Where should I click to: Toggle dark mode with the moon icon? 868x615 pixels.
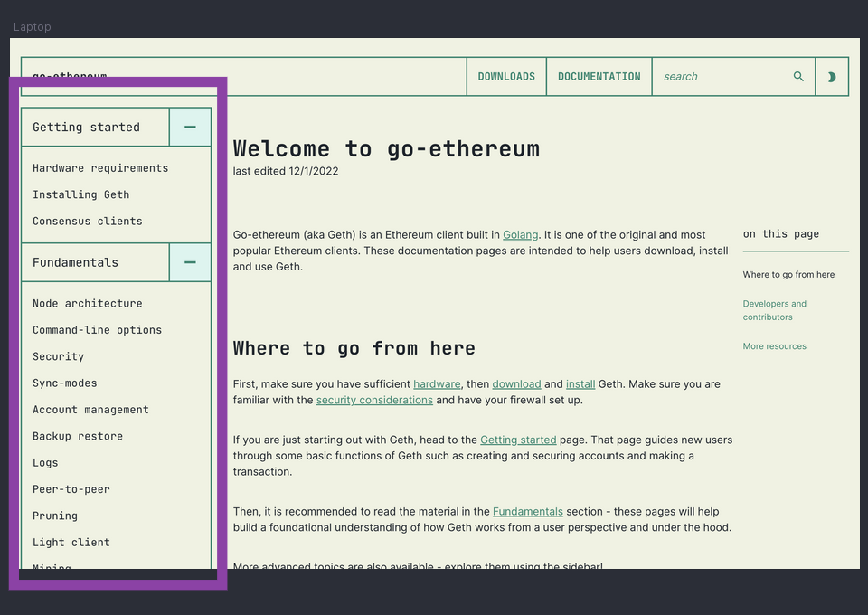pos(832,76)
